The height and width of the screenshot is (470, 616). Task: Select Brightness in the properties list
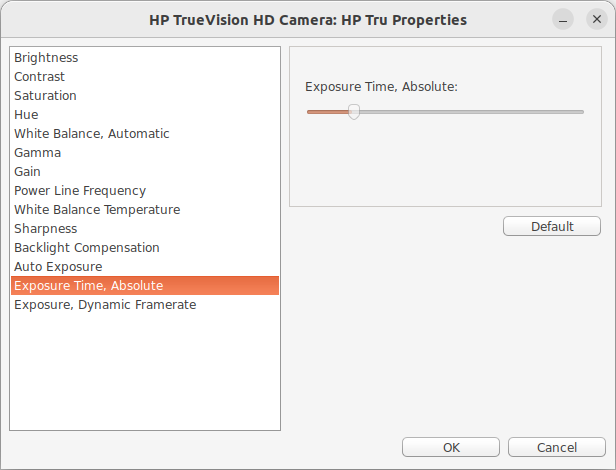pyautogui.click(x=46, y=58)
